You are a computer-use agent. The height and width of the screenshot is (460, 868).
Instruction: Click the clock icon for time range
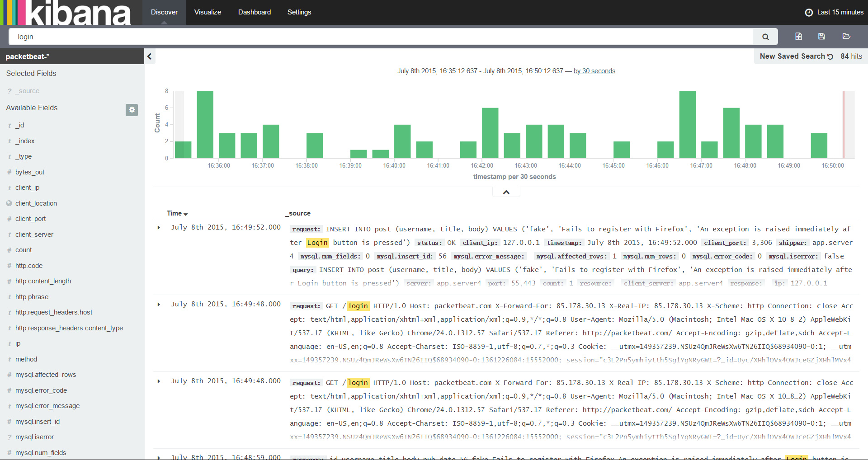[x=809, y=12]
